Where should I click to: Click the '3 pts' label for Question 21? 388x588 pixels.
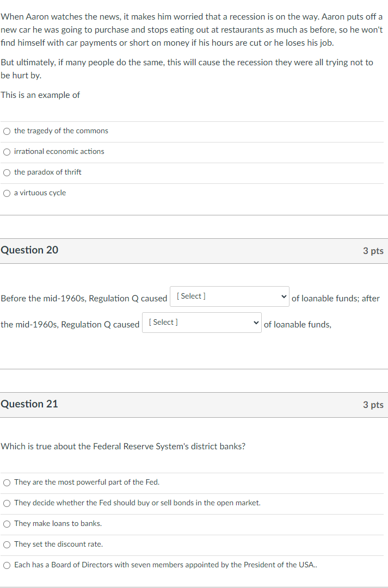[373, 405]
